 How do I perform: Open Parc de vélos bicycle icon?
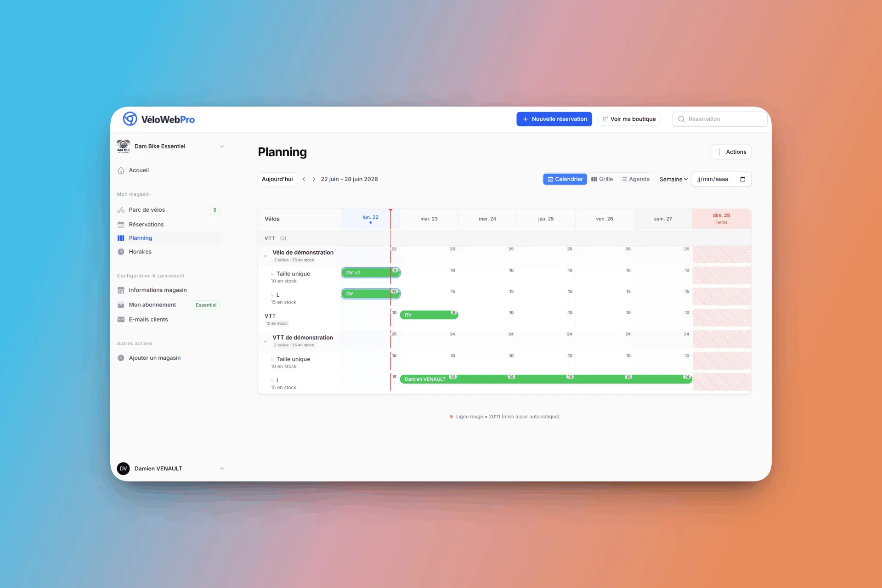[x=121, y=210]
